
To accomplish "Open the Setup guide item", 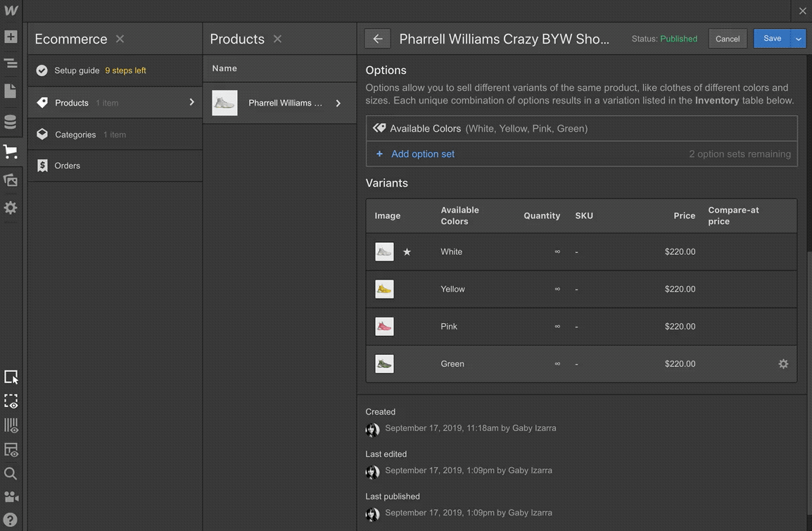I will point(115,70).
